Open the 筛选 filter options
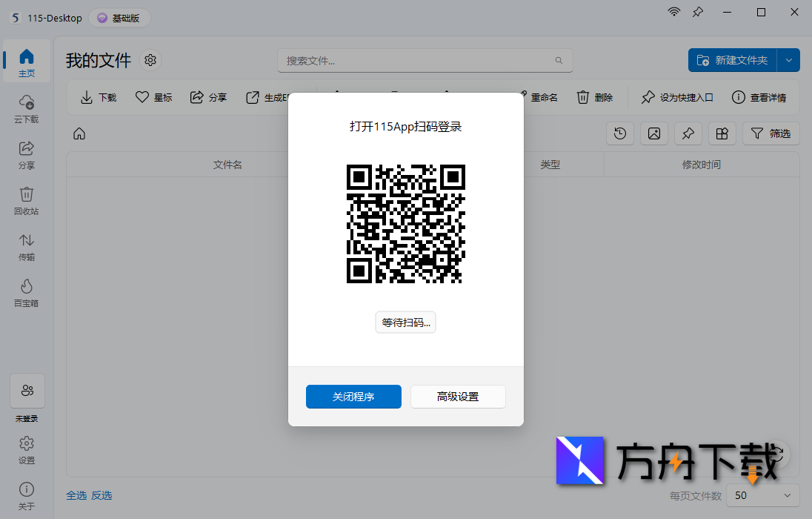The width and height of the screenshot is (812, 519). coord(771,133)
